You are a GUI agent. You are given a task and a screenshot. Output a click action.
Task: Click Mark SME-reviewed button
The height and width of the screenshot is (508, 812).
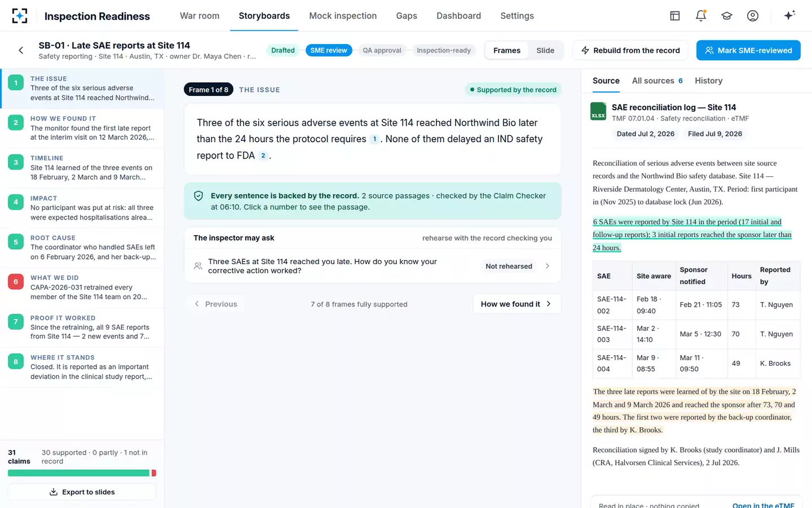[x=748, y=50]
